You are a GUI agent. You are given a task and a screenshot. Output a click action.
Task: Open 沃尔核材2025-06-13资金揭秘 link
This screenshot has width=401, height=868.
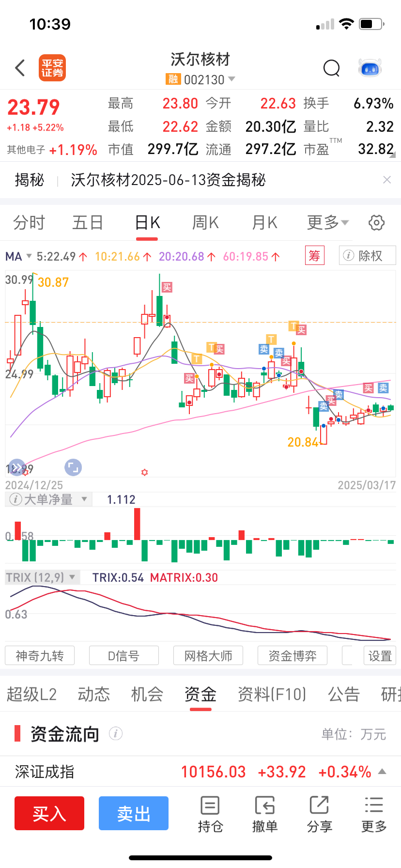pyautogui.click(x=168, y=180)
